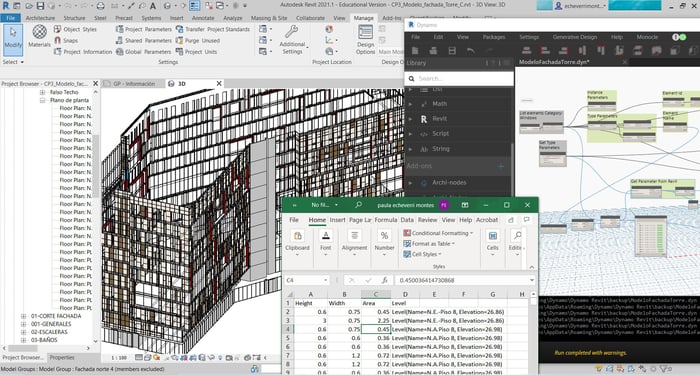This screenshot has height=375, width=700.
Task: Open Design Options in Revit ribbon
Action: click(365, 40)
